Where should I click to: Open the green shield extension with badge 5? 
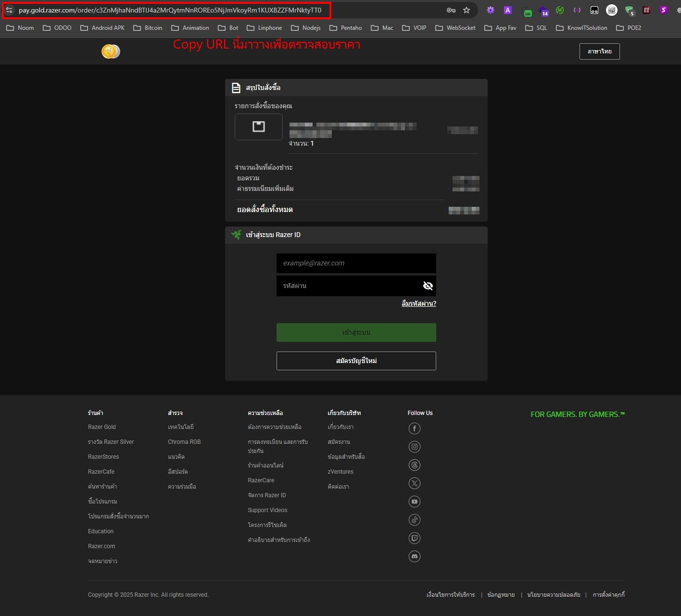click(629, 11)
